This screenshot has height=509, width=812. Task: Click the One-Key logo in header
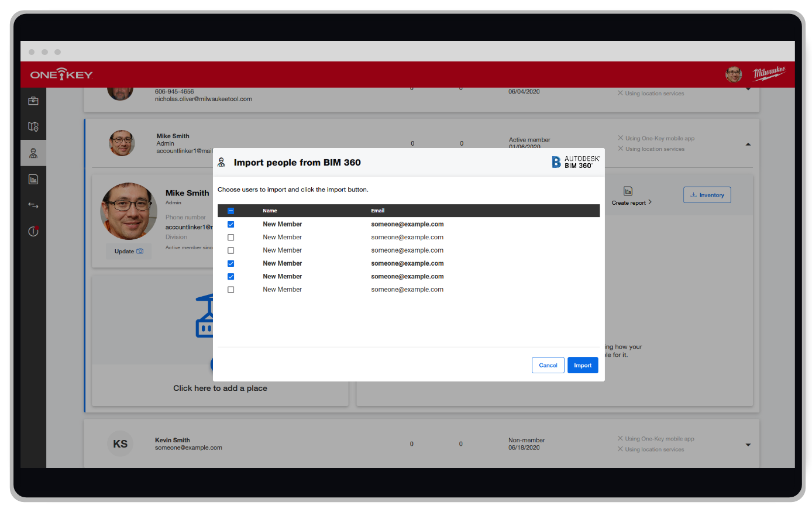point(61,74)
